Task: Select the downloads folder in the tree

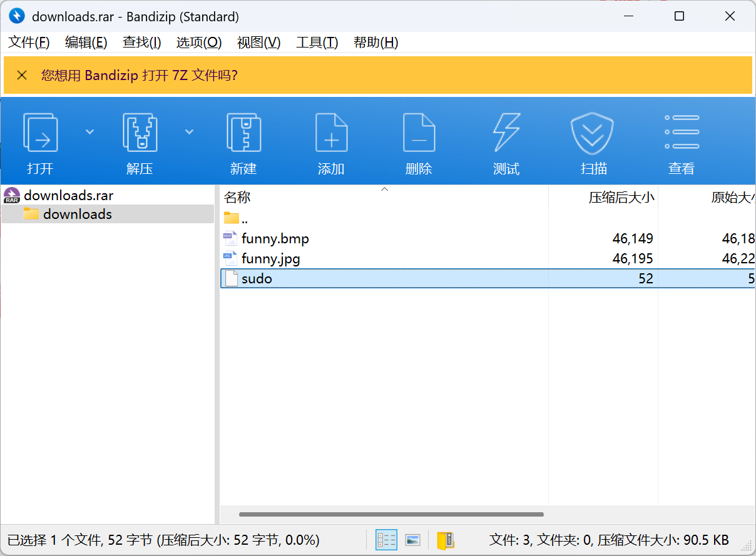Action: point(78,214)
